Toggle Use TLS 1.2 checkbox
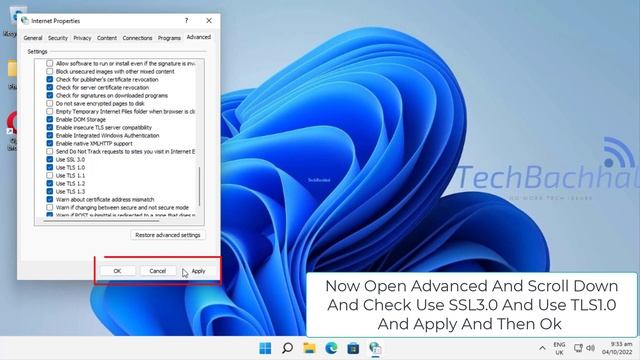Image resolution: width=640 pixels, height=360 pixels. (50, 183)
